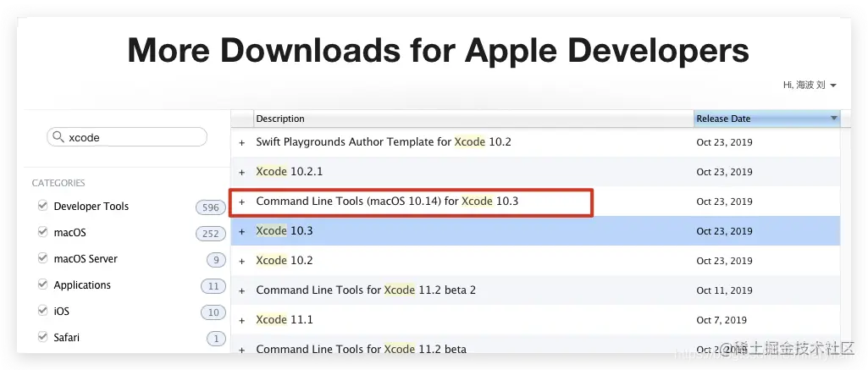The height and width of the screenshot is (370, 868).
Task: Click the Description column header
Action: [474, 119]
